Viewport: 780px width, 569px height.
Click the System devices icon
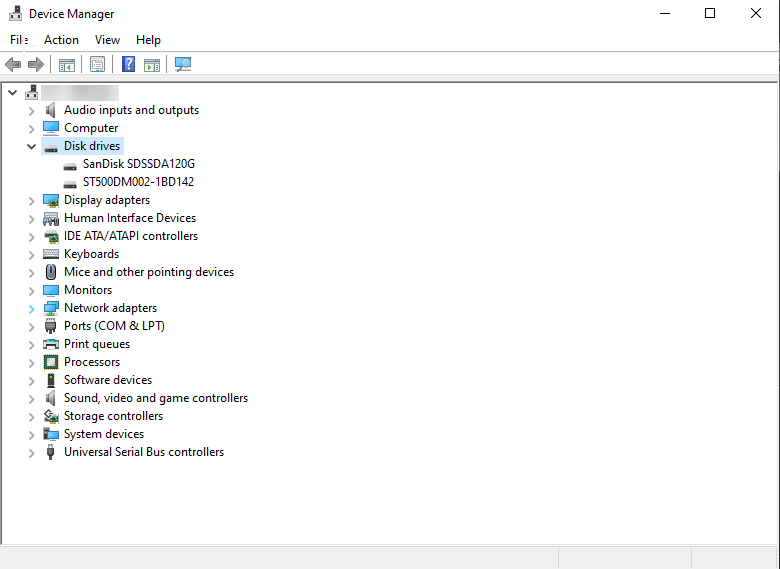[x=51, y=434]
